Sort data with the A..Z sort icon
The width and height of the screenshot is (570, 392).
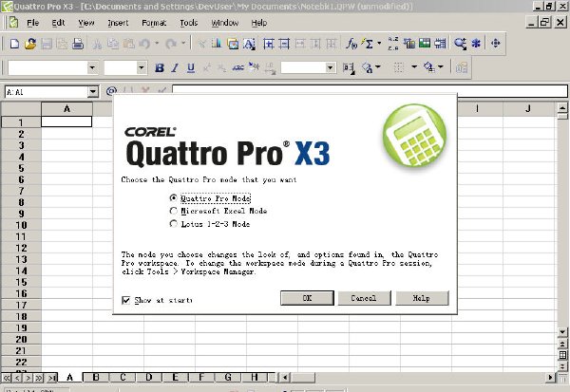point(393,44)
